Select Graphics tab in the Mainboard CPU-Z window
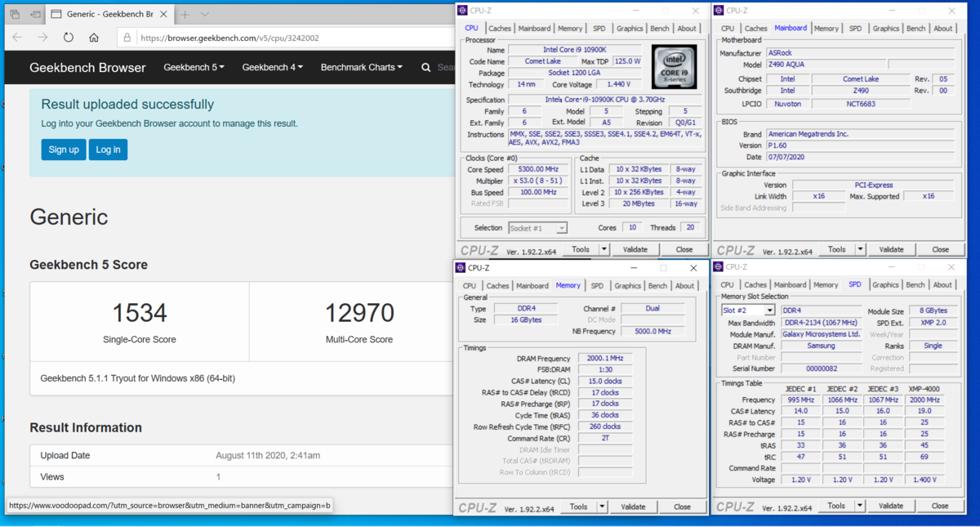Image resolution: width=980 pixels, height=527 pixels. [x=885, y=29]
